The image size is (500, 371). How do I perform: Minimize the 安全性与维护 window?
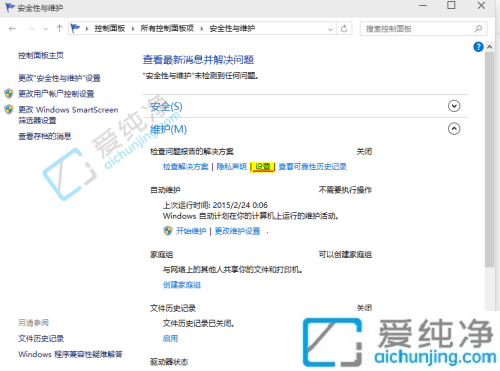tap(423, 6)
